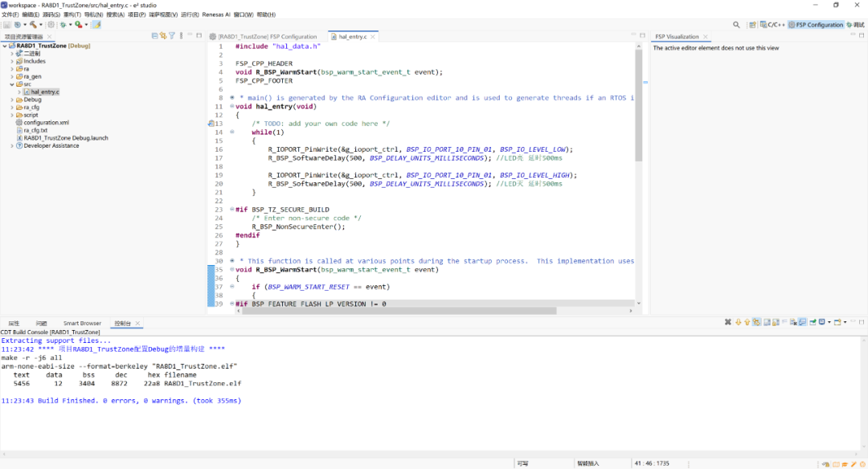Expand the ra_gen folder
The image size is (868, 469).
click(x=12, y=77)
